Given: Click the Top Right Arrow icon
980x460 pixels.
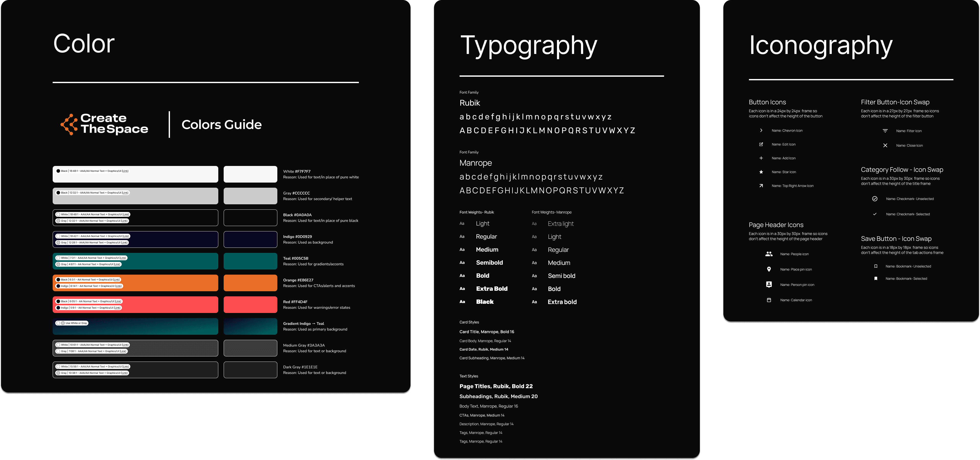Looking at the screenshot, I should [761, 186].
